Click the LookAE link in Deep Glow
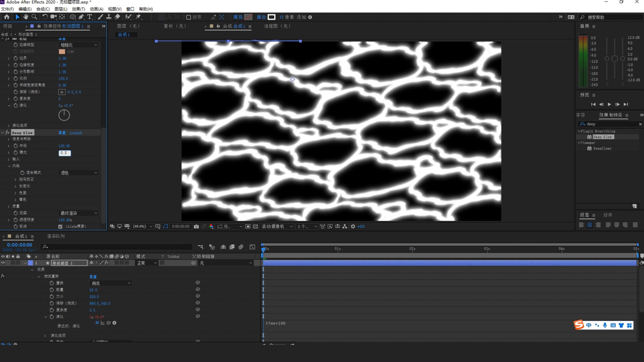Screen dimensions: 644x362 tap(76, 133)
